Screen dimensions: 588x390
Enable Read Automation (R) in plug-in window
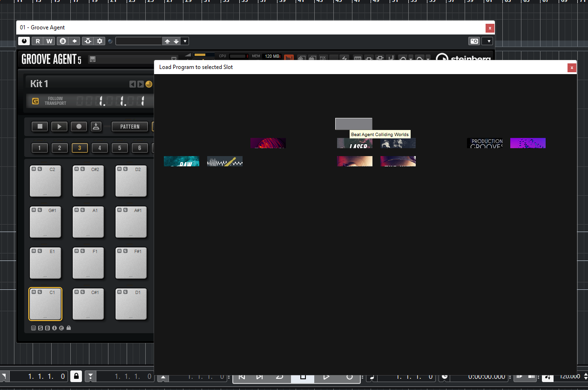(x=38, y=41)
